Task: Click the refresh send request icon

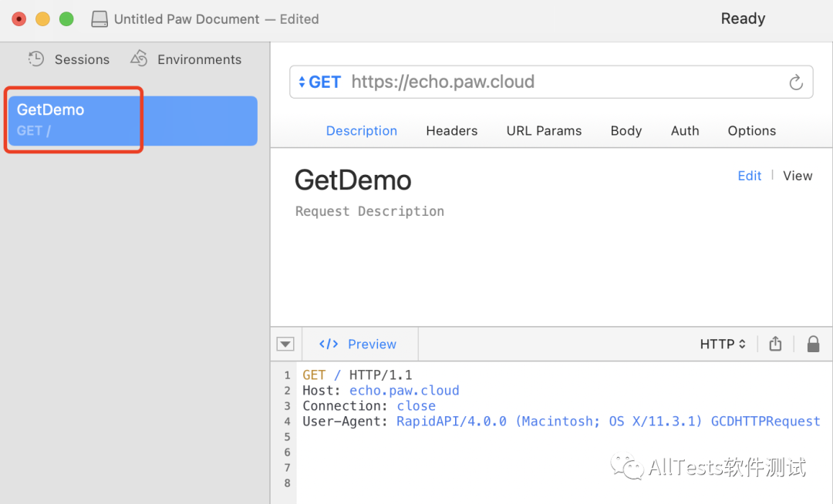Action: [796, 82]
